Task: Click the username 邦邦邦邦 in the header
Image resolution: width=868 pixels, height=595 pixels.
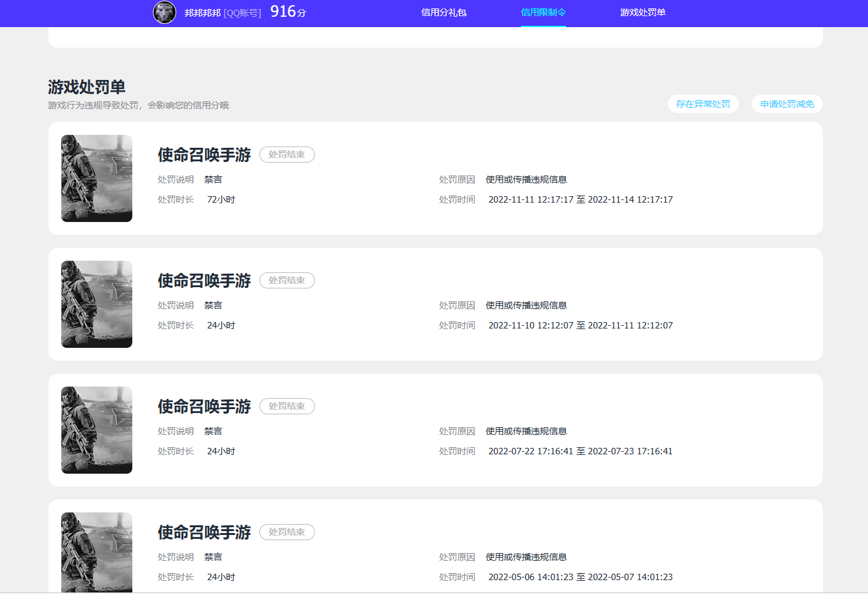Action: click(x=203, y=13)
